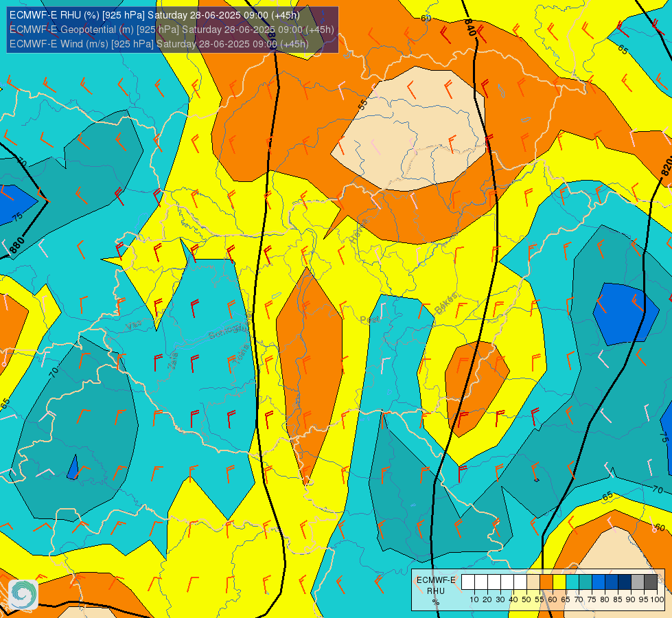This screenshot has height=618, width=672.
Task: Click the Békés county label
Action: point(445,304)
